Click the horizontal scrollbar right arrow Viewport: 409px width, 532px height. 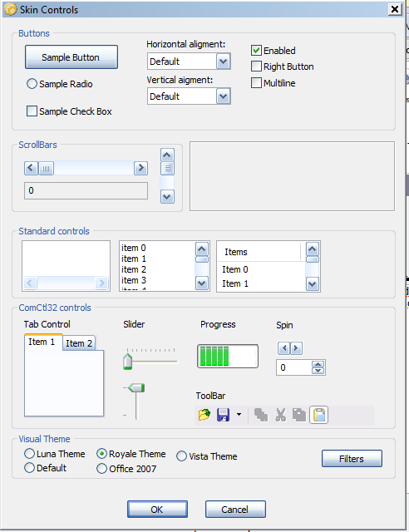point(140,168)
